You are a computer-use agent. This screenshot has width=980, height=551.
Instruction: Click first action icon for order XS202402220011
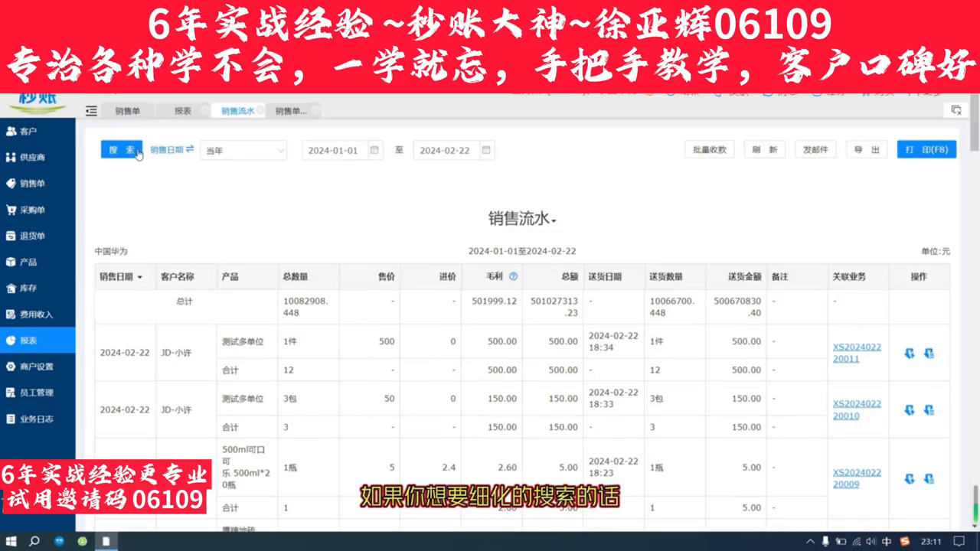tap(910, 354)
